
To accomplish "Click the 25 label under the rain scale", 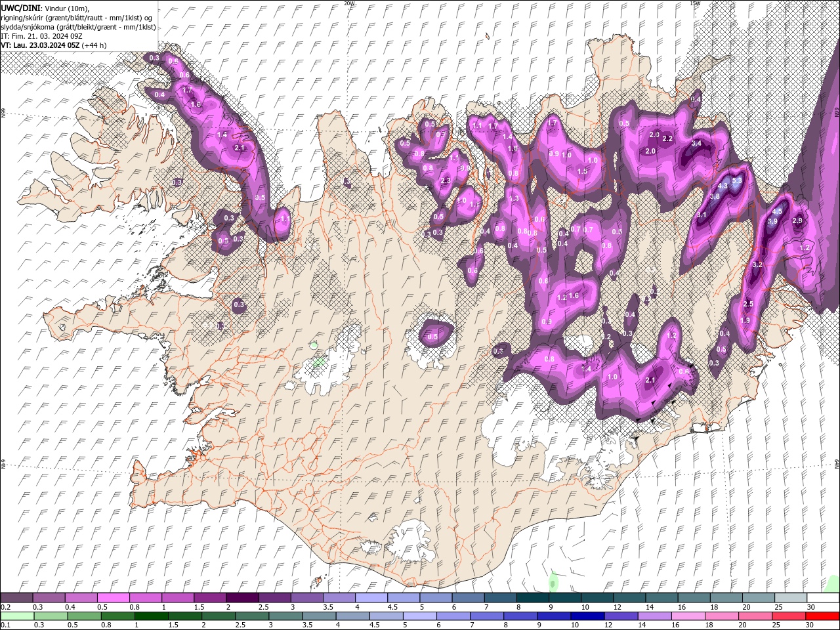I will tap(776, 625).
